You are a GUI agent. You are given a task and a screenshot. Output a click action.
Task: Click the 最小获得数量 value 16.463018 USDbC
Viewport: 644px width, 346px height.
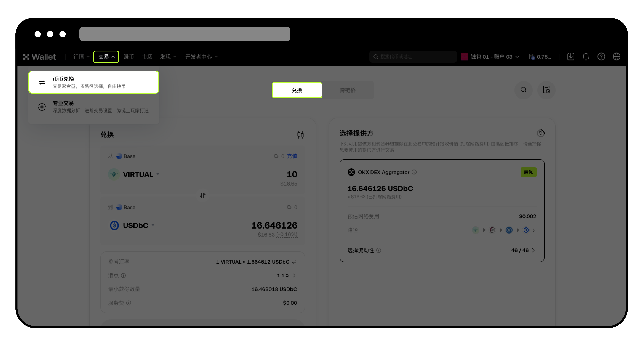[274, 289]
